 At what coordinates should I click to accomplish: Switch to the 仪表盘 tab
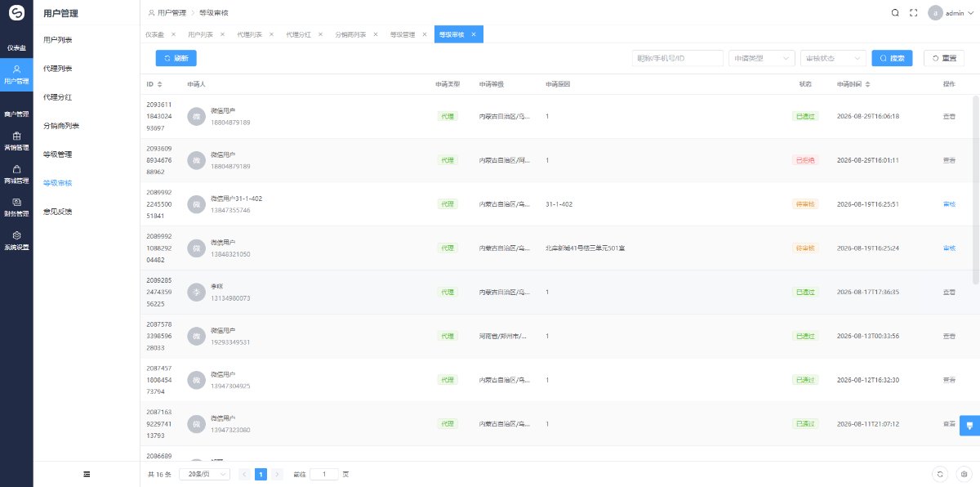click(154, 34)
